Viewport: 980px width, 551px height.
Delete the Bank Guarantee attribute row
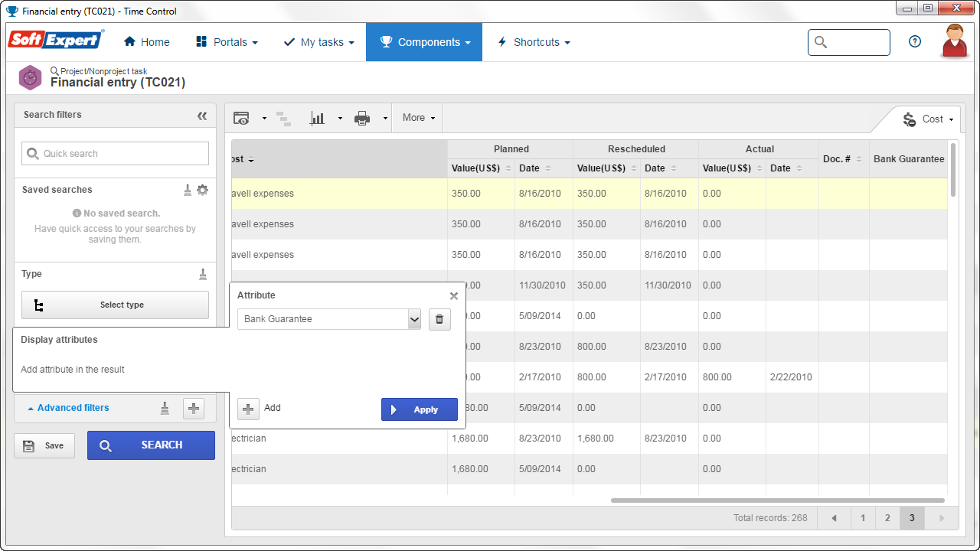(x=439, y=319)
